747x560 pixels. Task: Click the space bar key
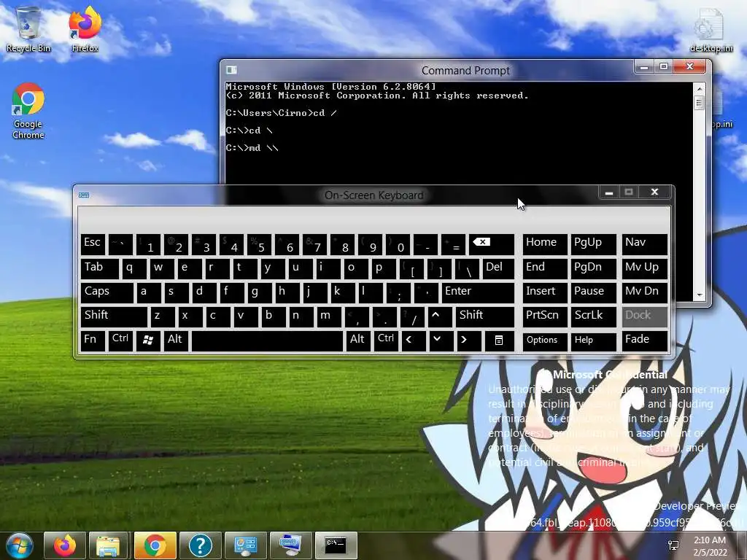[267, 340]
